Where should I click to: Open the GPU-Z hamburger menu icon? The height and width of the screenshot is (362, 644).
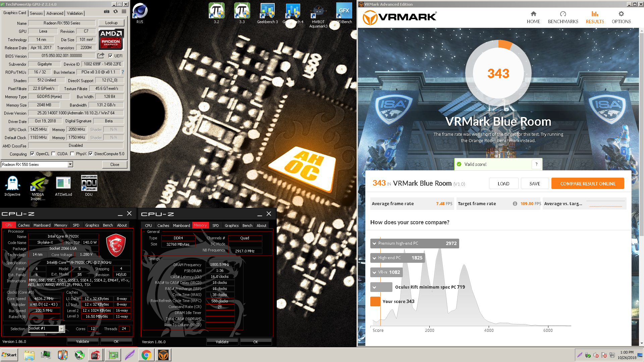(x=124, y=12)
